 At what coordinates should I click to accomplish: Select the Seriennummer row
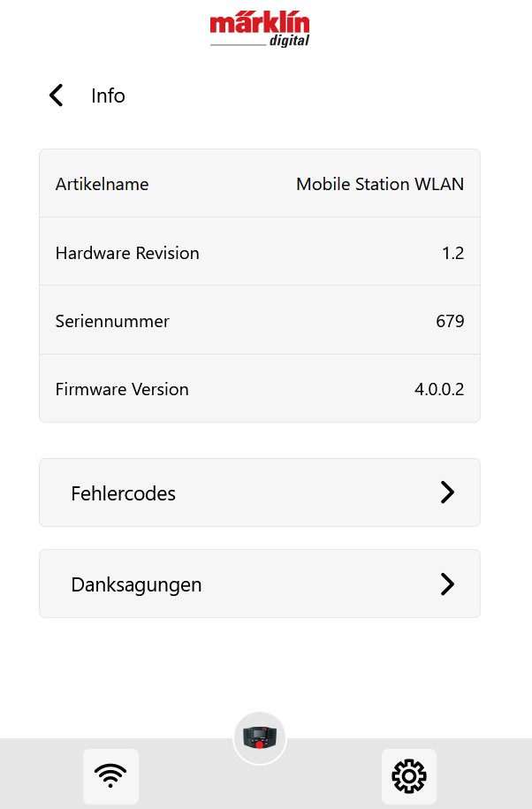pyautogui.click(x=260, y=320)
